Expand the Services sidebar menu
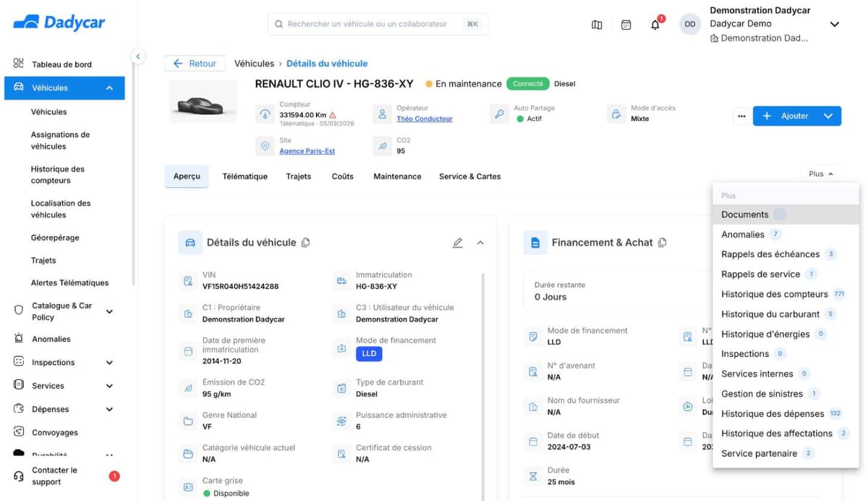The width and height of the screenshot is (868, 501). (109, 386)
